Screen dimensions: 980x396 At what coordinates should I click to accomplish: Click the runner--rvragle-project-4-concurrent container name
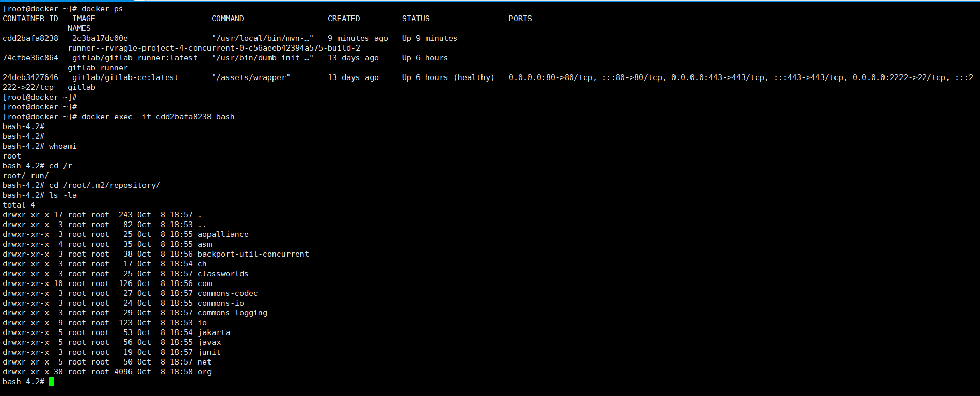214,48
